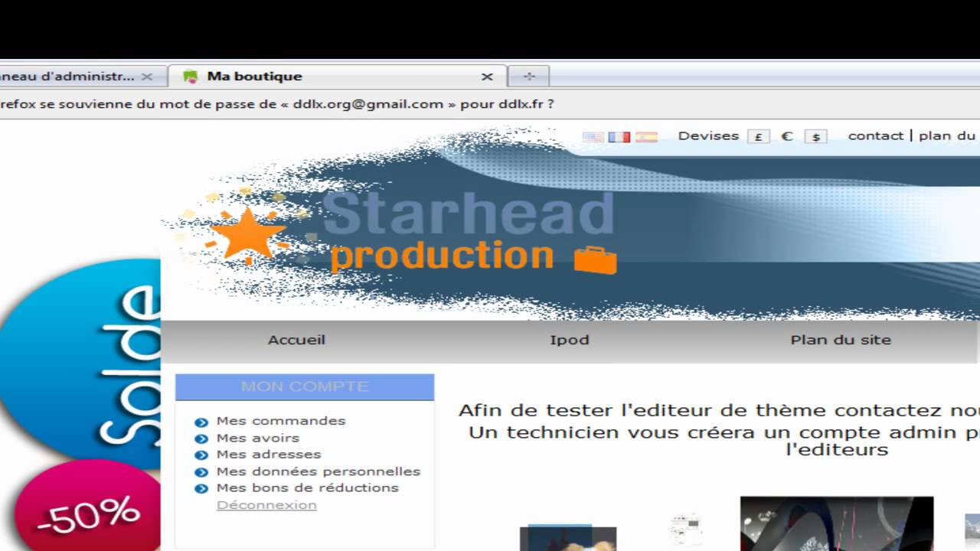The width and height of the screenshot is (980, 551).
Task: Open Mes commandes link
Action: [281, 421]
